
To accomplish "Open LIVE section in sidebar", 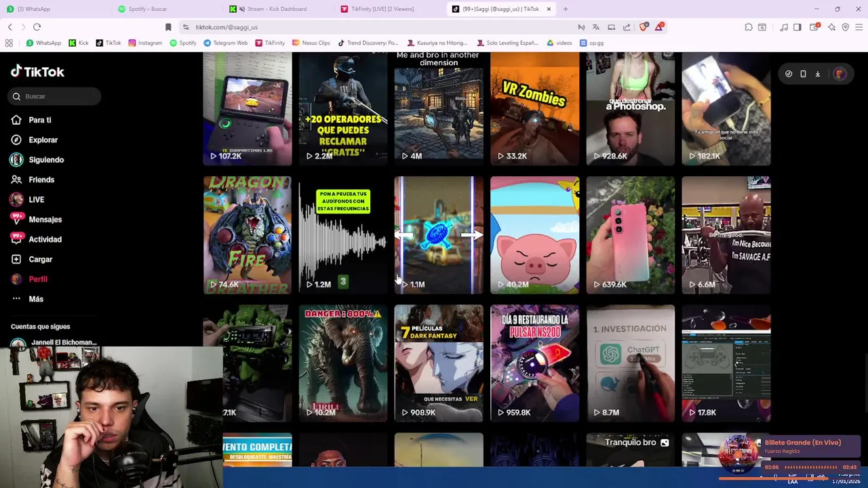I will point(27,199).
